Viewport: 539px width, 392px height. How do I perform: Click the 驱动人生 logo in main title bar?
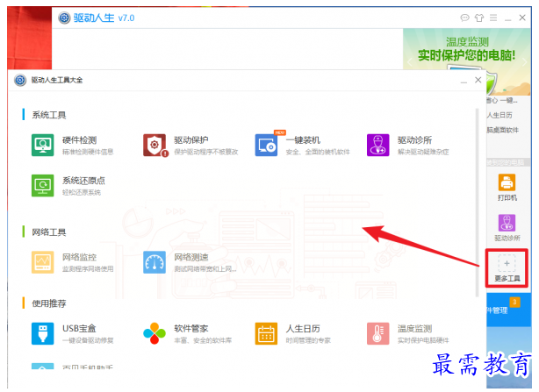[x=64, y=18]
